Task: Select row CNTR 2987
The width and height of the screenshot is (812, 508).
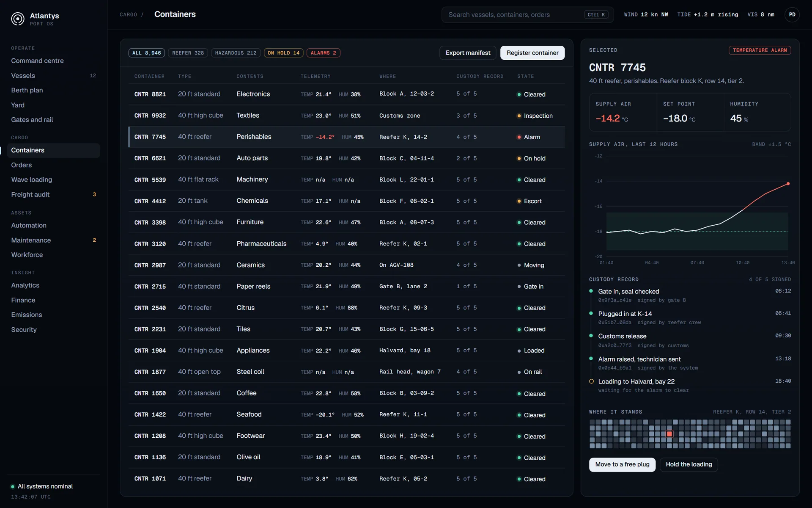Action: tap(346, 265)
